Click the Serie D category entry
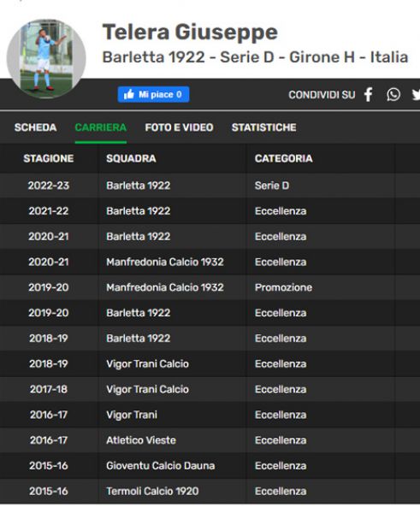This screenshot has height=513, width=420. pos(272,186)
